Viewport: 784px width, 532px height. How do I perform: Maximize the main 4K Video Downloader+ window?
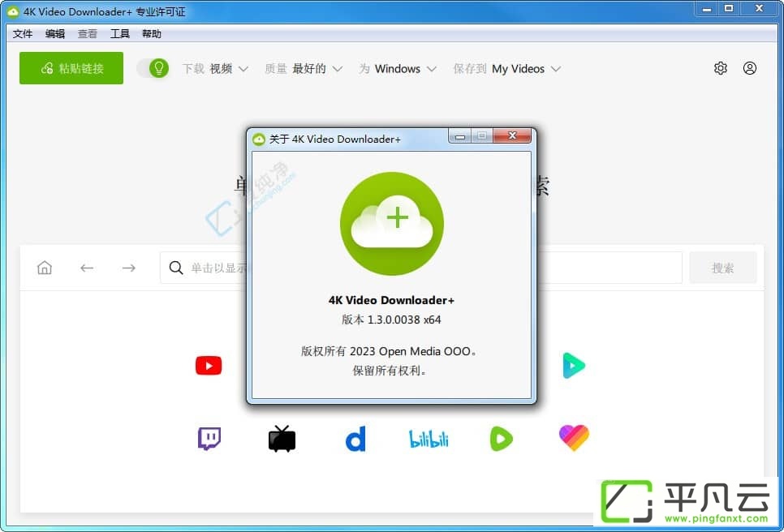[729, 8]
